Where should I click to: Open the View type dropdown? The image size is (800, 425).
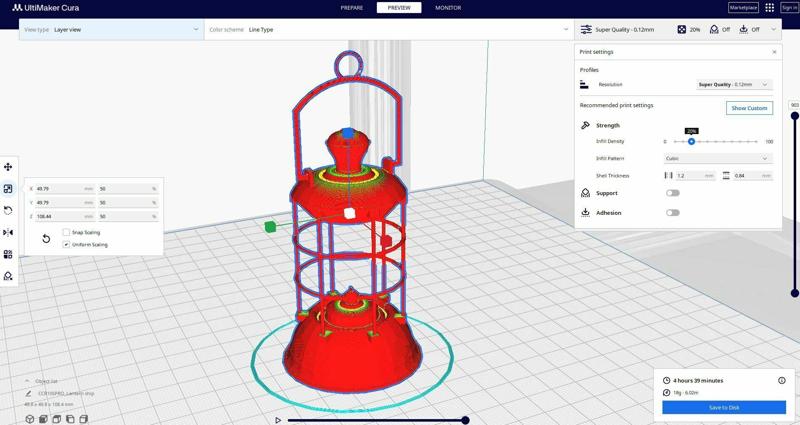pos(112,30)
